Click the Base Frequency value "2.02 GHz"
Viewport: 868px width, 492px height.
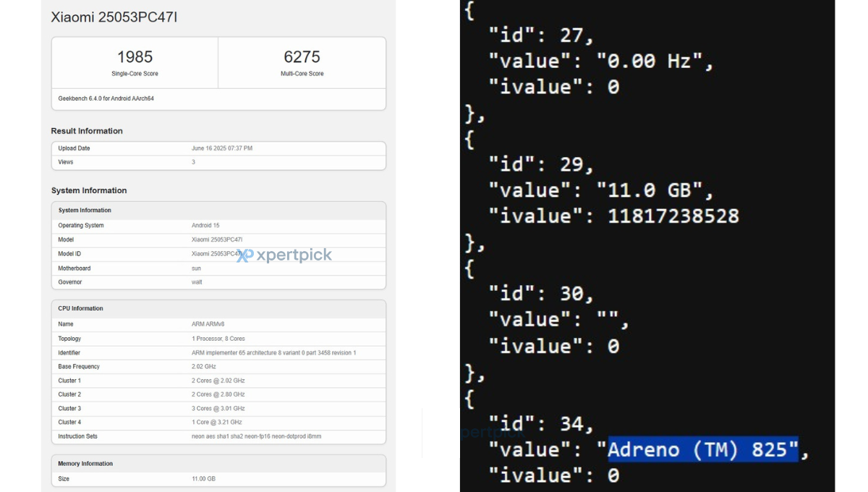[x=204, y=367]
